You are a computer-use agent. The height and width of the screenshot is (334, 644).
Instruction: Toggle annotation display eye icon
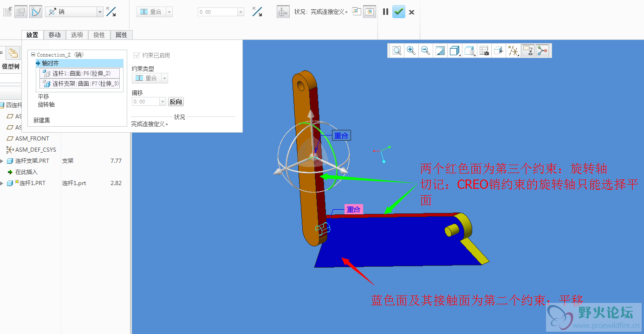pos(528,51)
